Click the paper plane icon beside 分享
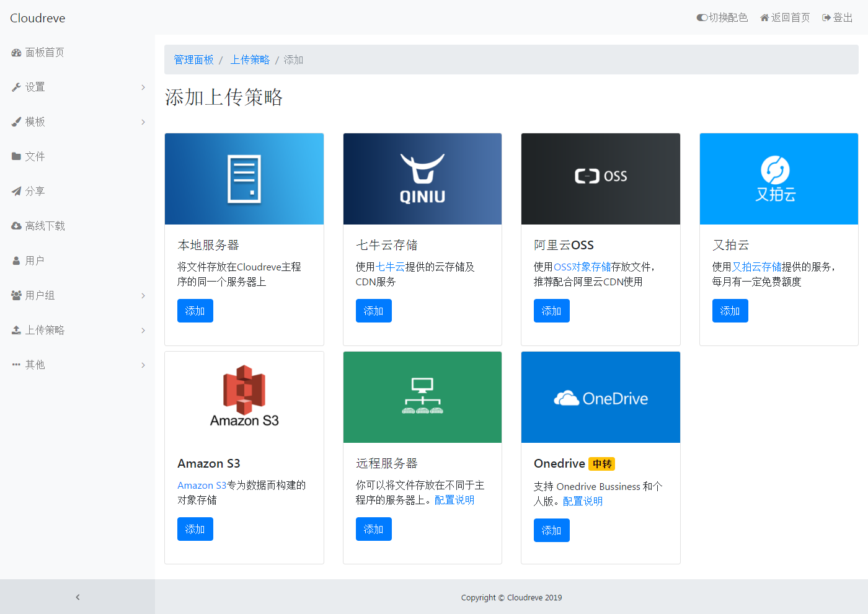868x614 pixels. pyautogui.click(x=16, y=191)
